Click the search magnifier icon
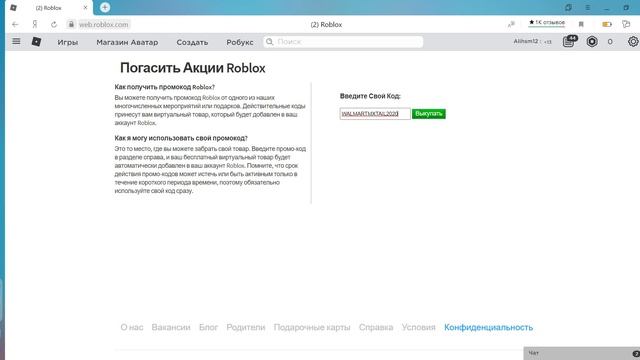The width and height of the screenshot is (640, 360). coord(269,42)
